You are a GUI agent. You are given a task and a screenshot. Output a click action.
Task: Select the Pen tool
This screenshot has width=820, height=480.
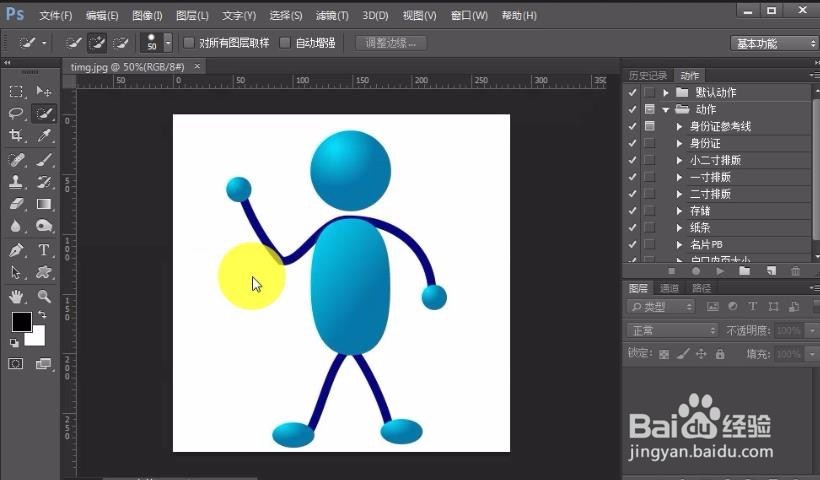16,250
